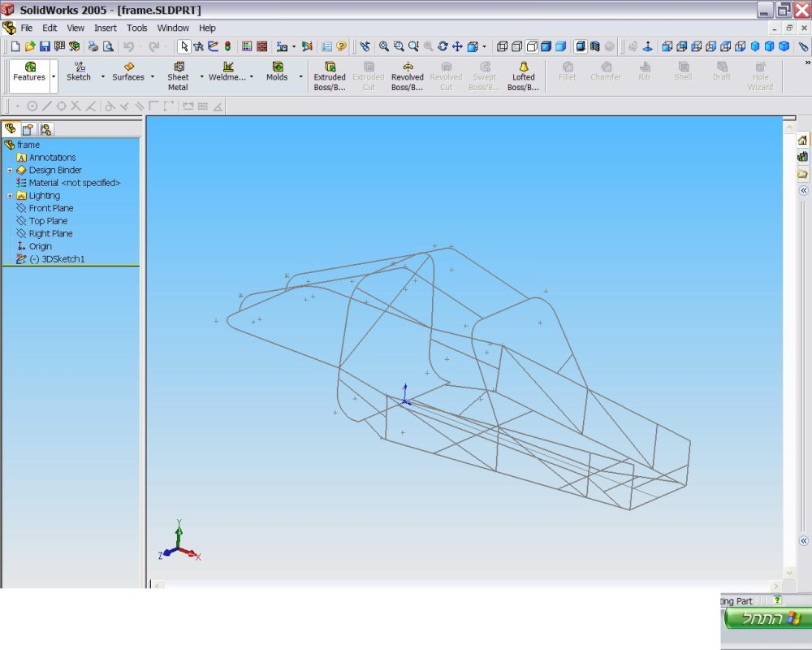Toggle Hidden Lines Removed display style
Image resolution: width=812 pixels, height=650 pixels.
(532, 47)
